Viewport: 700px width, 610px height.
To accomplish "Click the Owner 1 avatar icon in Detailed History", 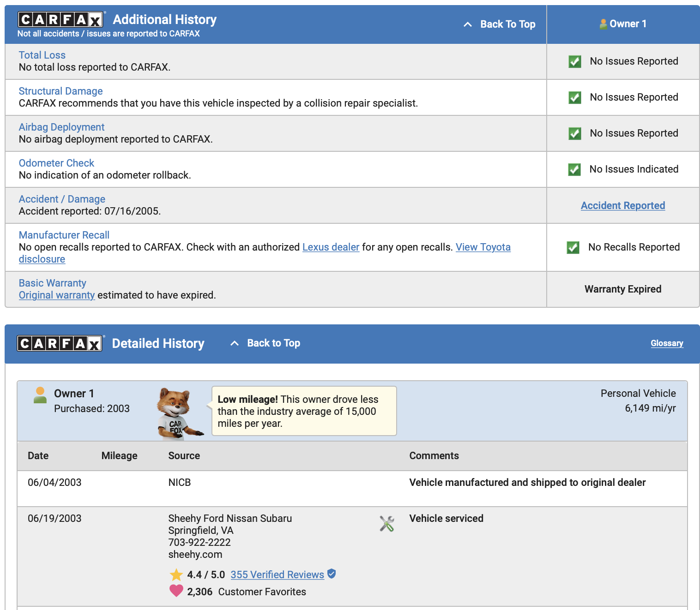I will coord(40,395).
